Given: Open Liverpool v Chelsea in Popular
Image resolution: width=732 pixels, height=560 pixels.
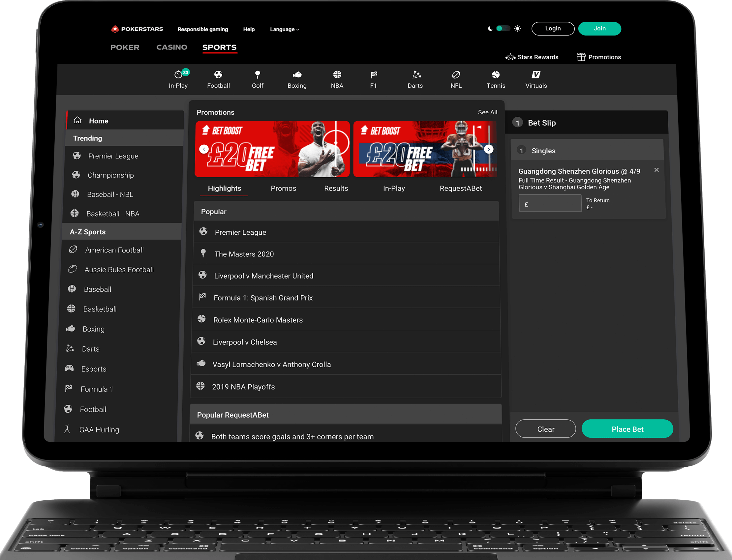Looking at the screenshot, I should click(346, 342).
